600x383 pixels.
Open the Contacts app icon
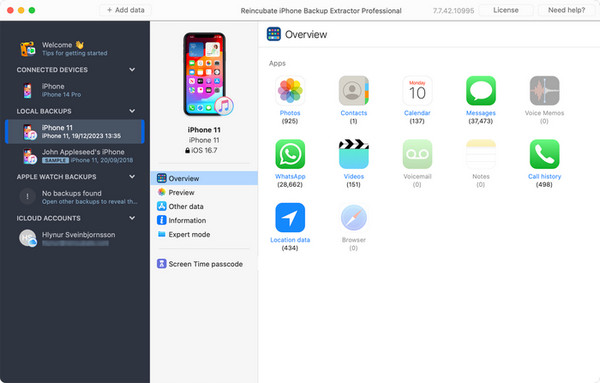(354, 91)
